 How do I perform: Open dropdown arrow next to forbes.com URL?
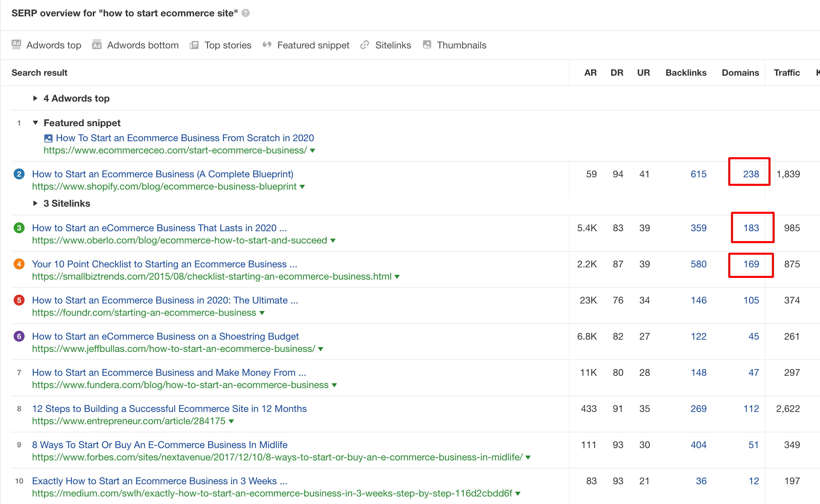[528, 458]
